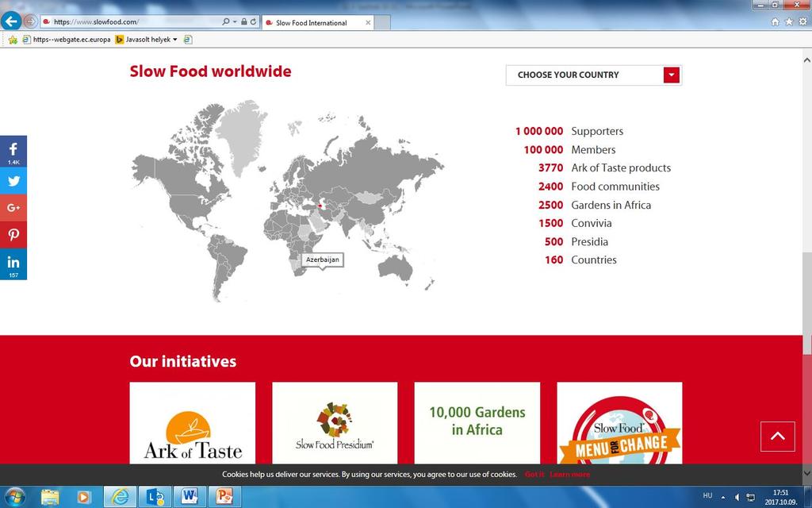812x508 pixels.
Task: Switch to PowerPoint on the taskbar
Action: [224, 497]
